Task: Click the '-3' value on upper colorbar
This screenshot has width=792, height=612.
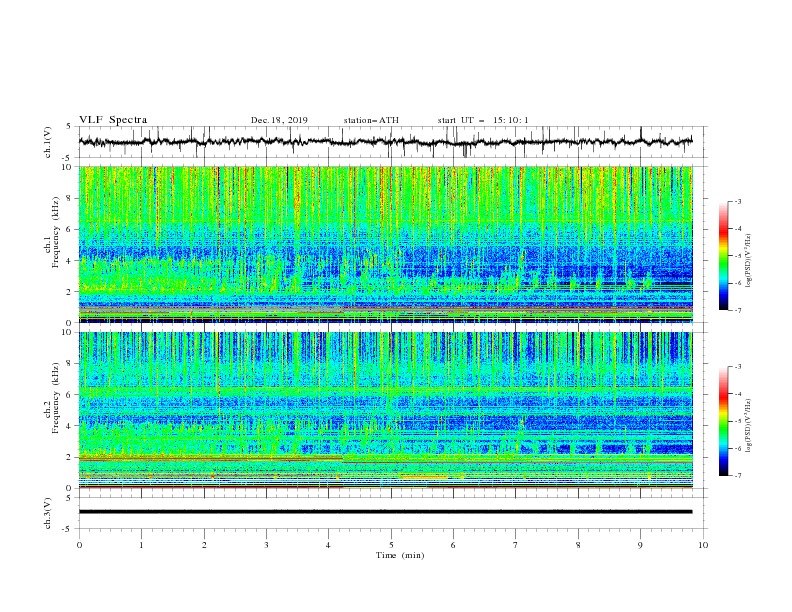Action: [737, 201]
